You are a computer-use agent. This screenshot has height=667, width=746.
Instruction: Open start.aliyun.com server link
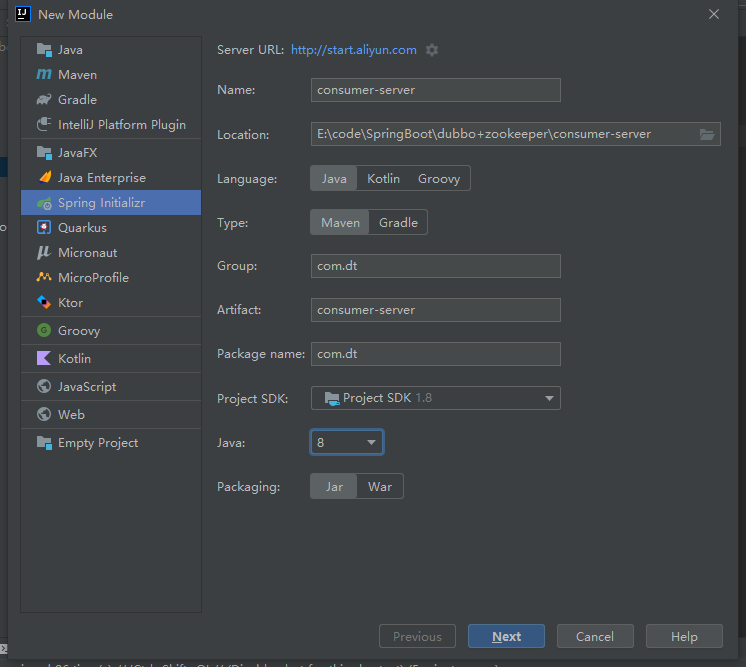tap(353, 50)
